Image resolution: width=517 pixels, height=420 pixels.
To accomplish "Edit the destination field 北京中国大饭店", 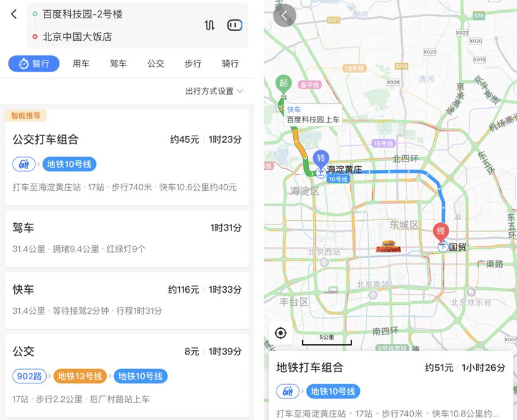I will pos(77,37).
